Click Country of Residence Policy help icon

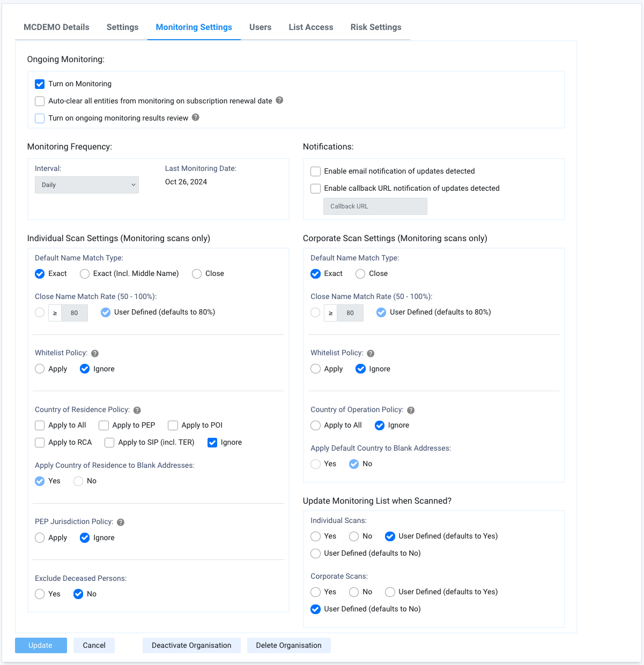tap(137, 410)
